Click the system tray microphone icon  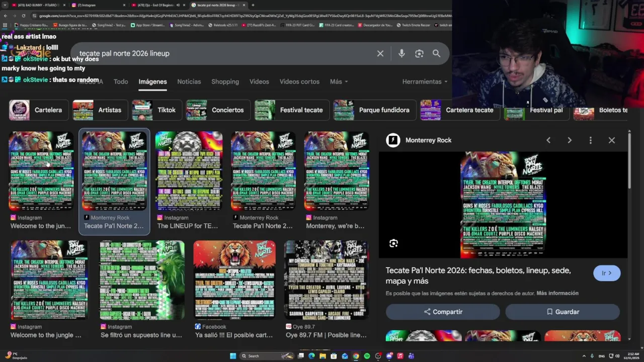[x=592, y=356]
